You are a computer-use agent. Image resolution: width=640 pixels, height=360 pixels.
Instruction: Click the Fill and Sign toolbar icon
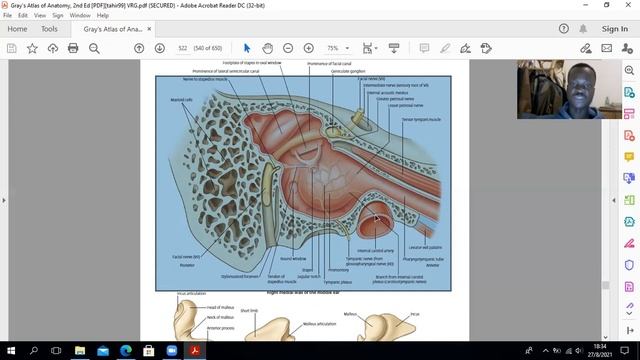tap(586, 48)
